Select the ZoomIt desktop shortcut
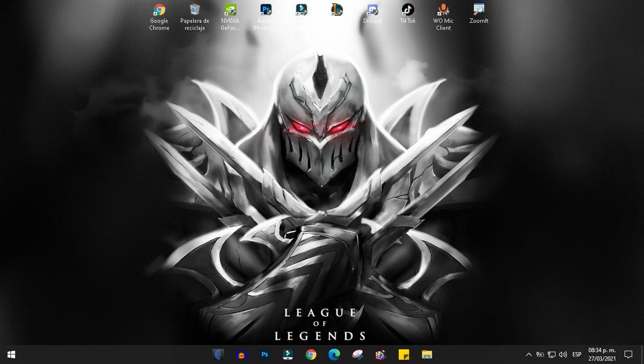Viewport: 644px width, 364px height. click(479, 14)
